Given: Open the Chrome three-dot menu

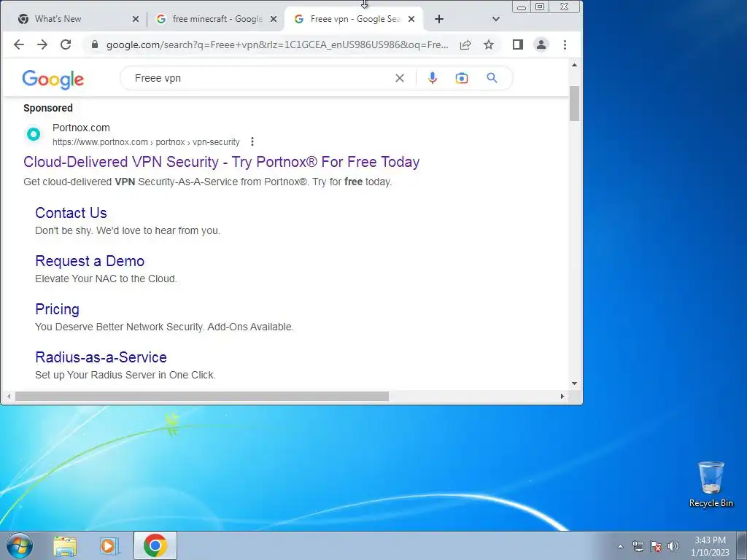Looking at the screenshot, I should [565, 44].
